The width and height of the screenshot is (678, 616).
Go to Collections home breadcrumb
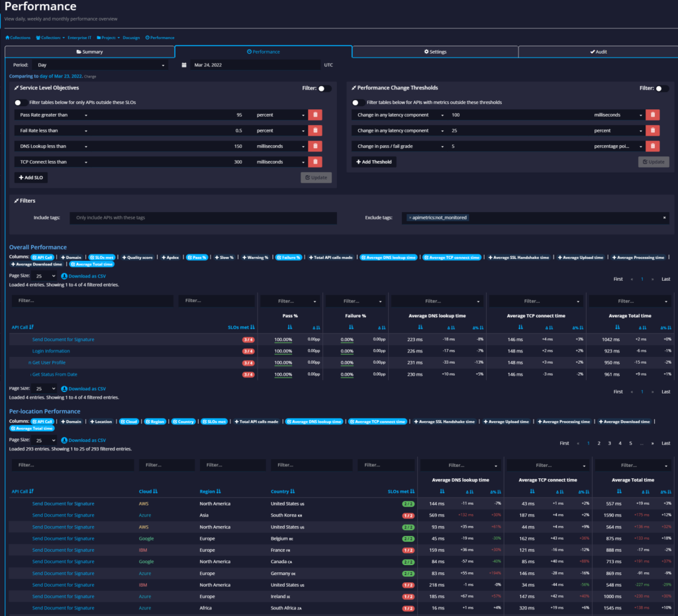18,38
